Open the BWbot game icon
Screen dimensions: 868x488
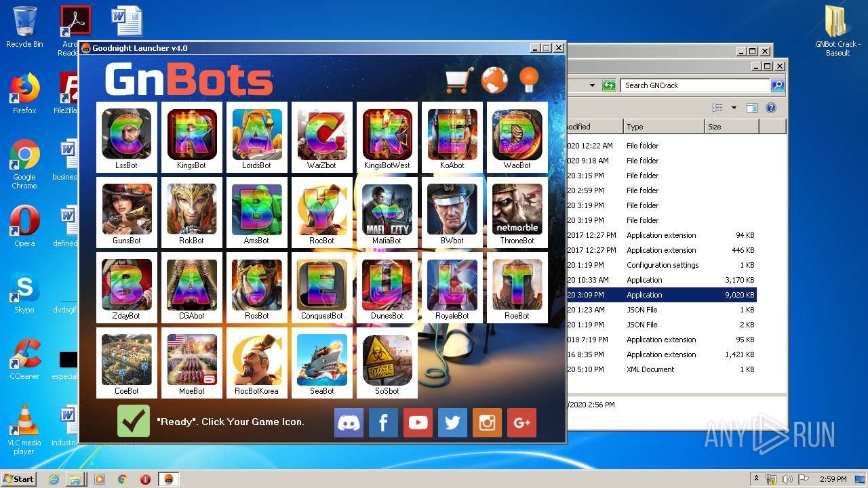coord(452,212)
